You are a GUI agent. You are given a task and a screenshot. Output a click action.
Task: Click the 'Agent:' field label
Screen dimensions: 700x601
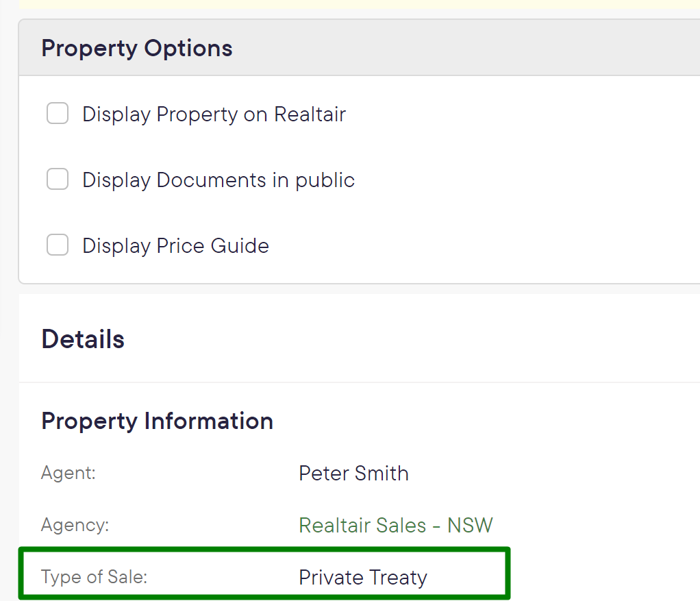[x=68, y=474]
